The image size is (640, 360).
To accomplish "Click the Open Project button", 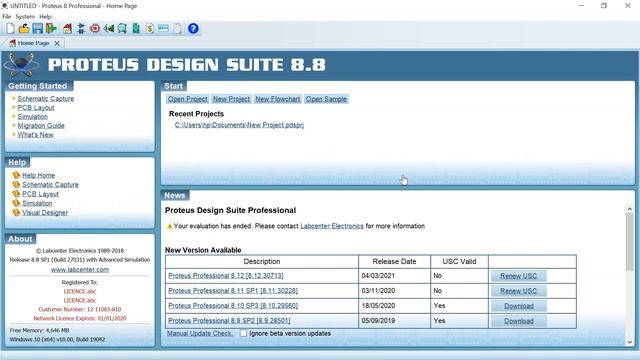I will 188,99.
